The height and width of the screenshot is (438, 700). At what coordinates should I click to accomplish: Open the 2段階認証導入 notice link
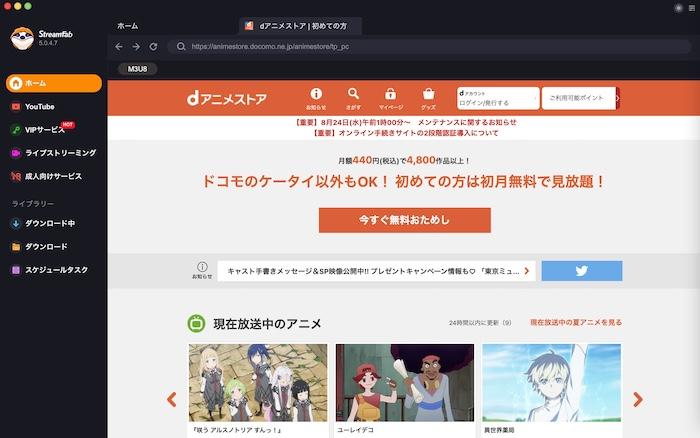(405, 133)
